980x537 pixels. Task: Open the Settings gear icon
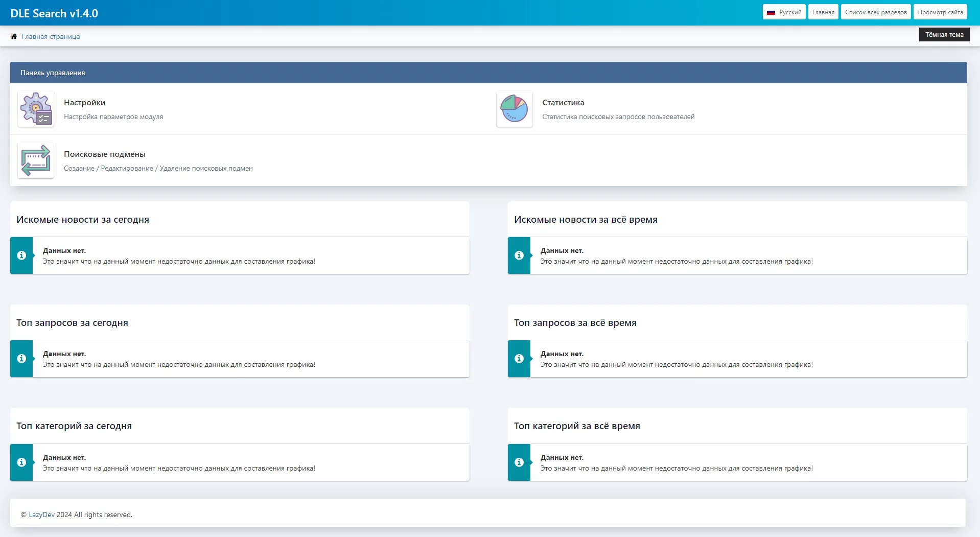tap(36, 109)
